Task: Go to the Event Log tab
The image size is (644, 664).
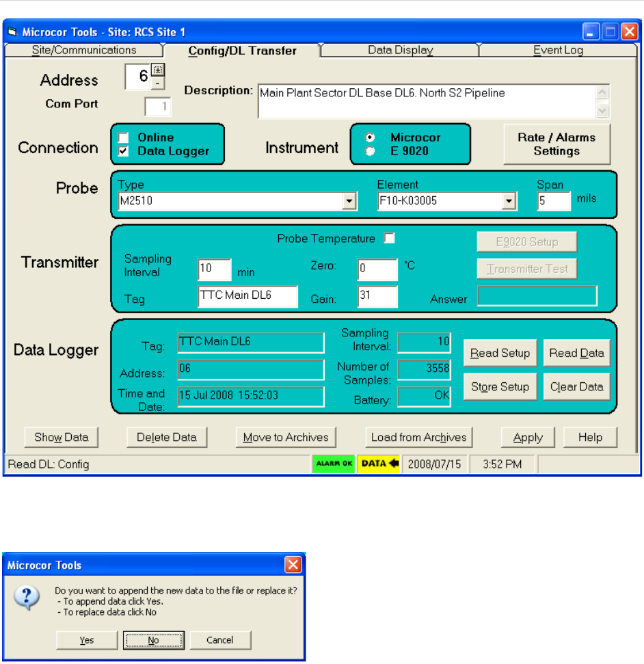Action: click(x=558, y=50)
